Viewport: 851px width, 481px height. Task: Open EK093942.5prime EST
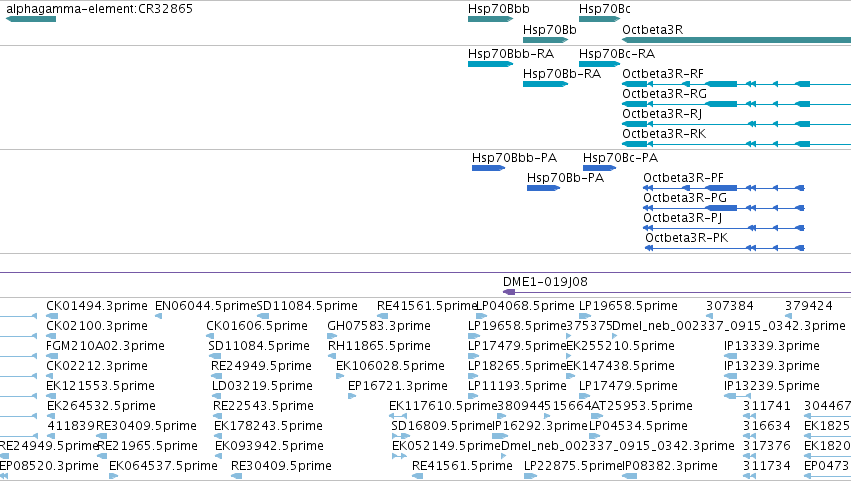[220, 457]
